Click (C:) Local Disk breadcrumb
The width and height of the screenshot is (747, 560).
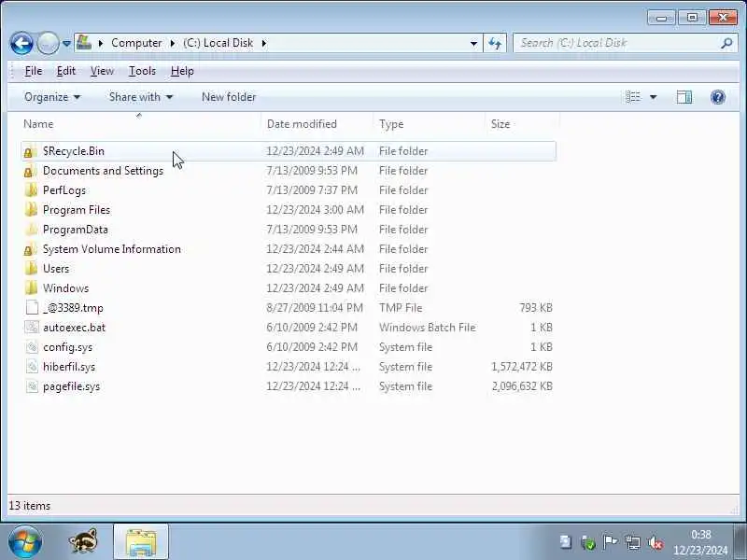[218, 43]
